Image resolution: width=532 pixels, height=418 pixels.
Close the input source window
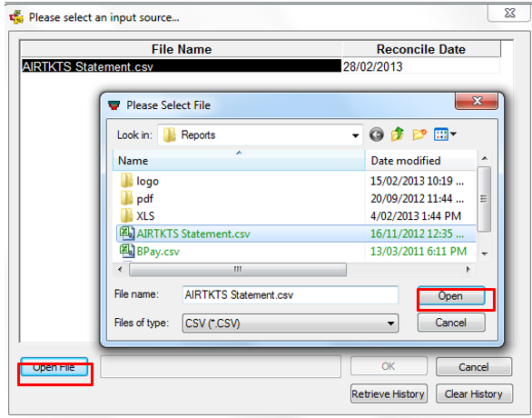pyautogui.click(x=509, y=13)
